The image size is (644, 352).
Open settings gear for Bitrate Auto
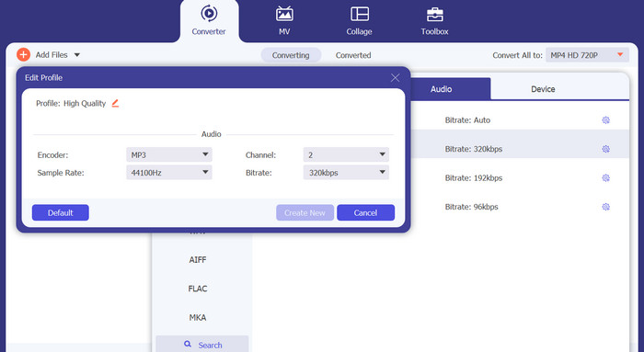(x=605, y=120)
